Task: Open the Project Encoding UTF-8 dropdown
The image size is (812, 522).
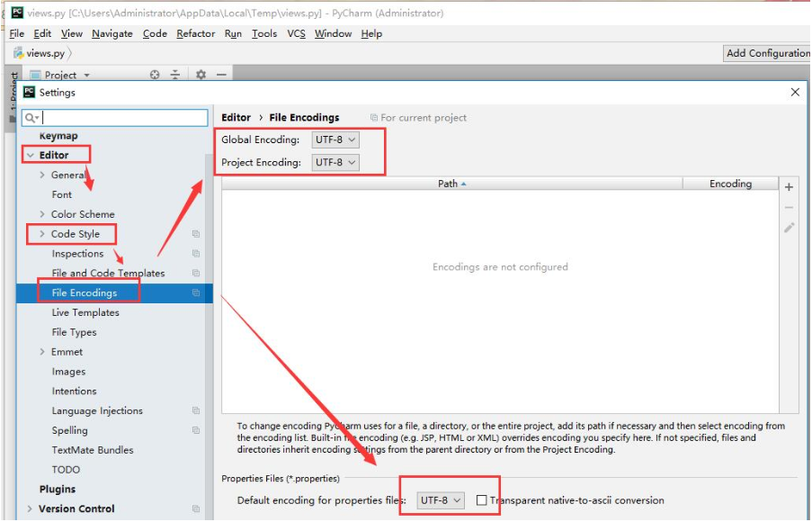Action: [335, 163]
